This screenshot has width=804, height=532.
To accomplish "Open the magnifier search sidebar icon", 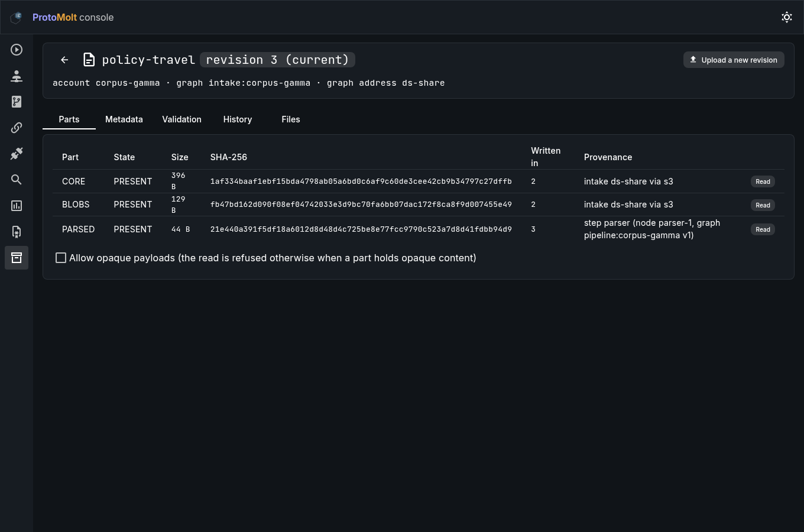I will (x=17, y=180).
